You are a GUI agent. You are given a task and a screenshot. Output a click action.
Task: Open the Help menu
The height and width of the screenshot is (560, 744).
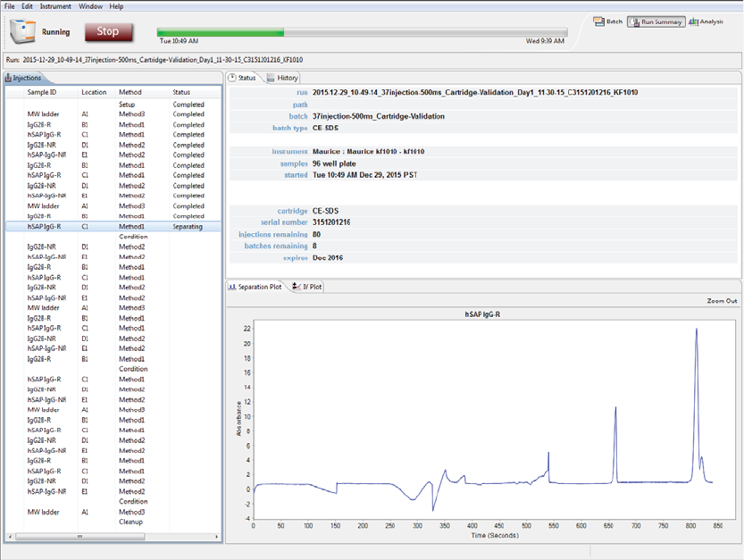click(116, 5)
